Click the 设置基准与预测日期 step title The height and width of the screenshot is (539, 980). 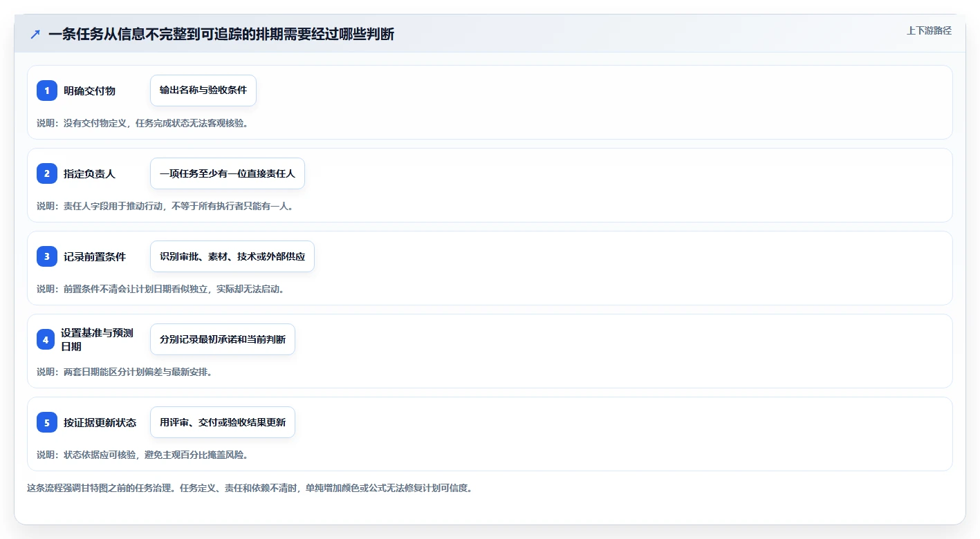pos(97,339)
